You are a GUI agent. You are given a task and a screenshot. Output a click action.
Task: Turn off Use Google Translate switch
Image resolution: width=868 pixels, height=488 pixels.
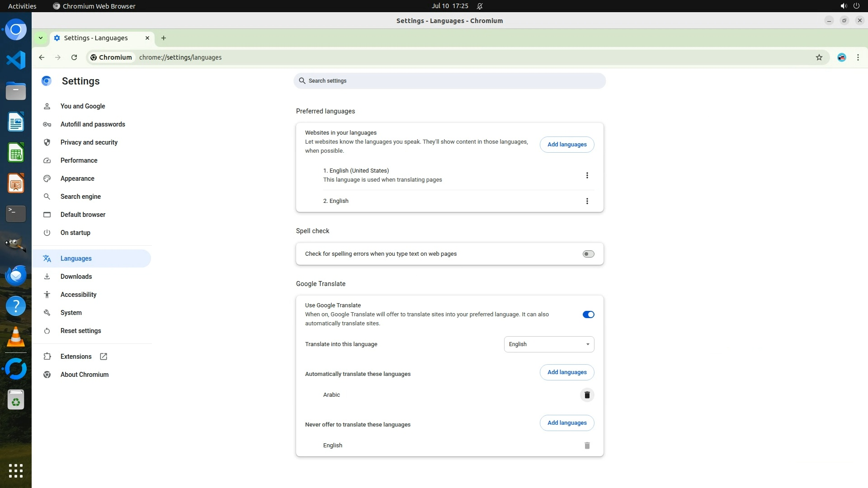coord(588,314)
